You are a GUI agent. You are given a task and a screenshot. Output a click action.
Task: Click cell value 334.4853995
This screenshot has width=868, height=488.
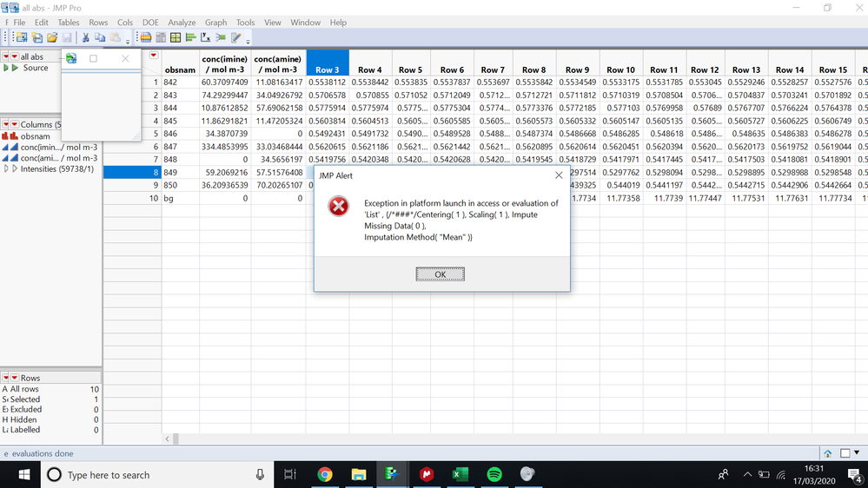click(224, 147)
